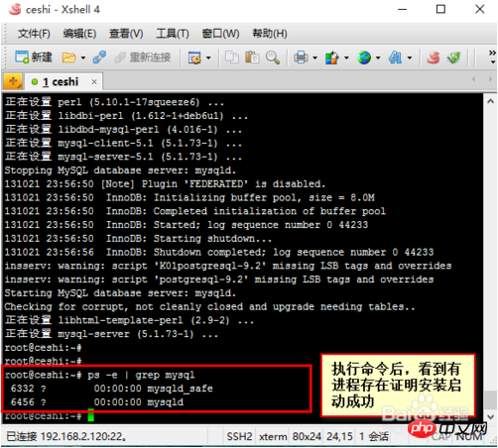Expand the toolbar overflow chevron
Screen dimensions: 498x448
(492, 56)
